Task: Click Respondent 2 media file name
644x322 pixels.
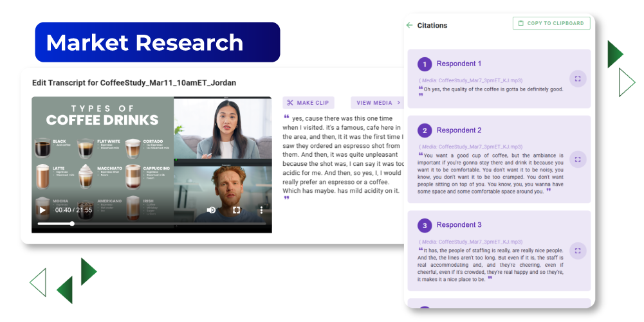Action: pos(471,147)
